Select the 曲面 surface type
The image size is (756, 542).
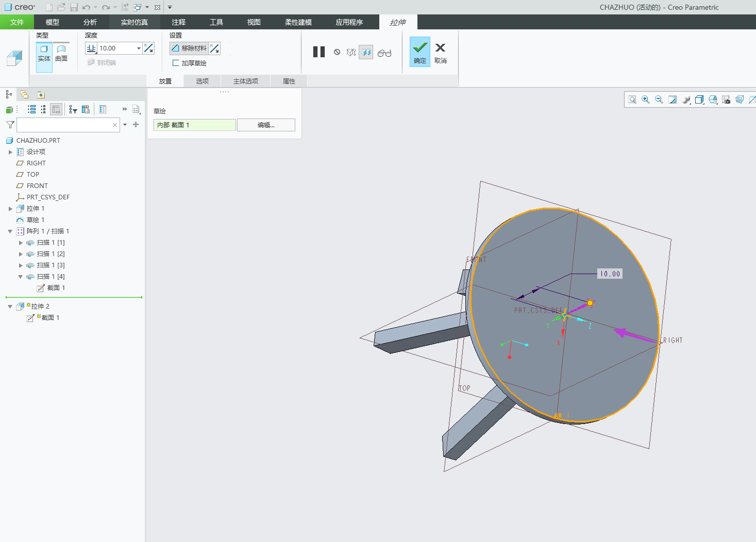point(61,54)
